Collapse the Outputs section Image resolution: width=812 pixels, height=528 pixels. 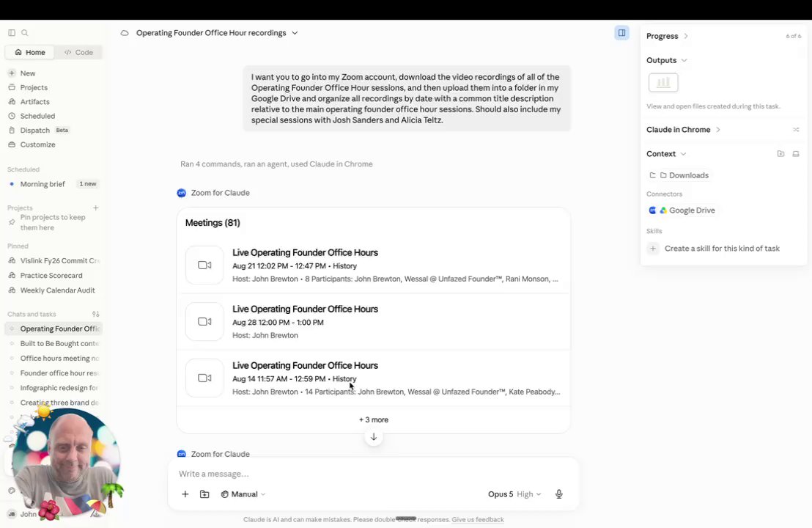click(x=666, y=60)
